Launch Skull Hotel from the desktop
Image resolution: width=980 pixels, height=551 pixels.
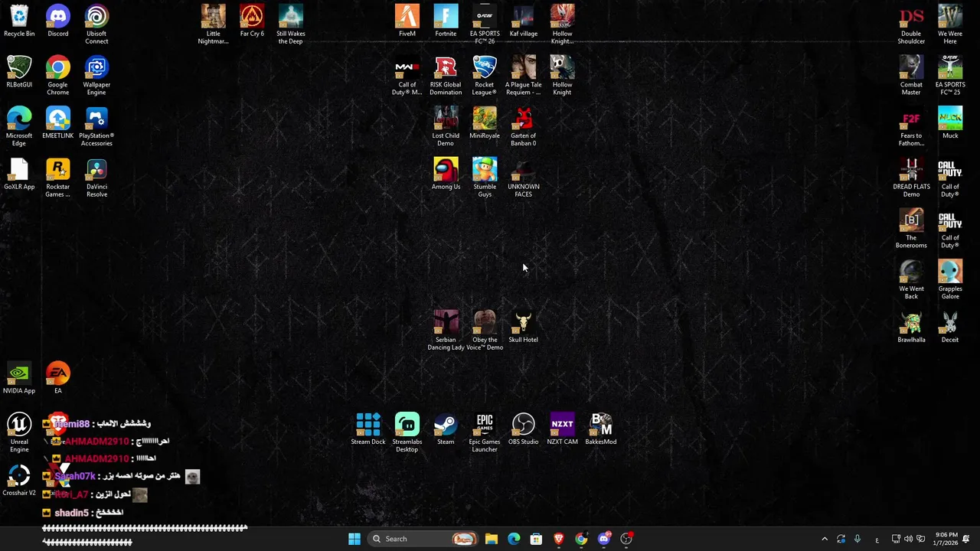click(x=524, y=328)
